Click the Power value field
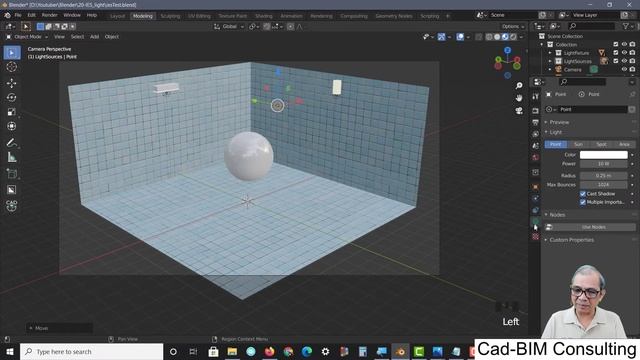Viewport: 640px width, 360px height. (604, 164)
